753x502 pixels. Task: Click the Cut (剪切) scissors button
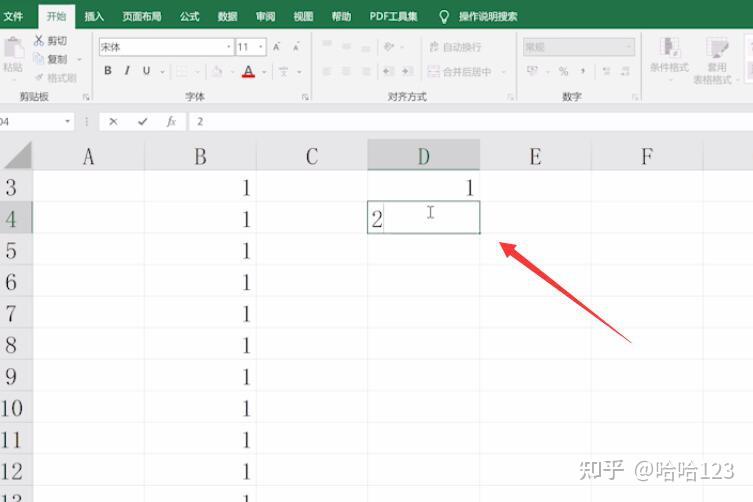(50, 41)
